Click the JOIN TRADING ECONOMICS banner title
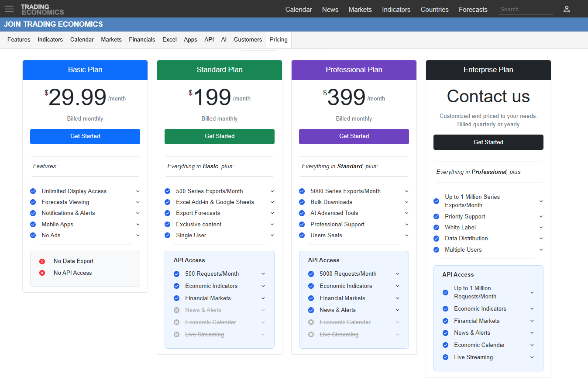This screenshot has height=381, width=588. (x=53, y=24)
